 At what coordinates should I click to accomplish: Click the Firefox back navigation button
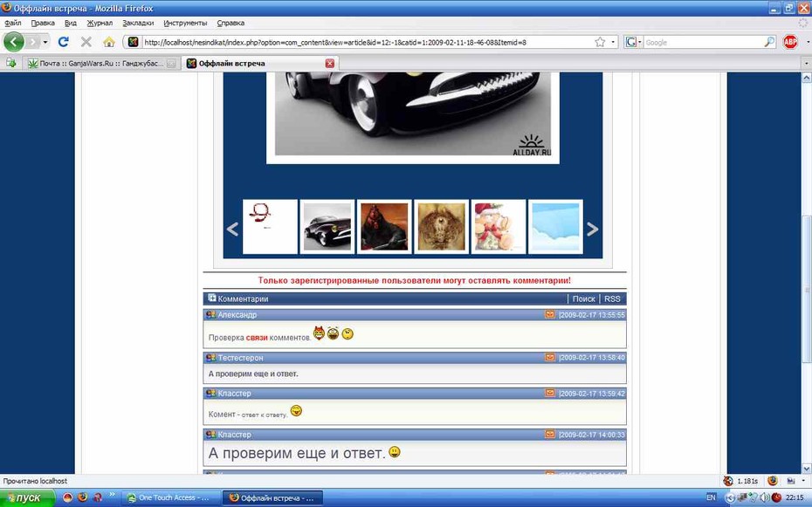(14, 42)
